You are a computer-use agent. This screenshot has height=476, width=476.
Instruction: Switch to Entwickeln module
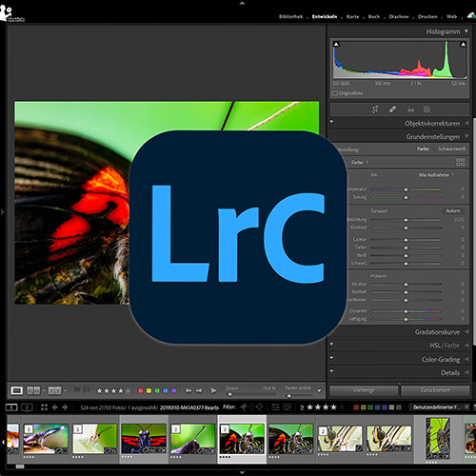tap(325, 17)
